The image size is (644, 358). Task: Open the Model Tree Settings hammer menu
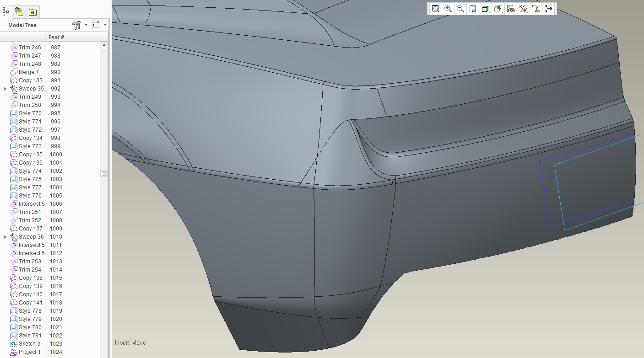[79, 25]
